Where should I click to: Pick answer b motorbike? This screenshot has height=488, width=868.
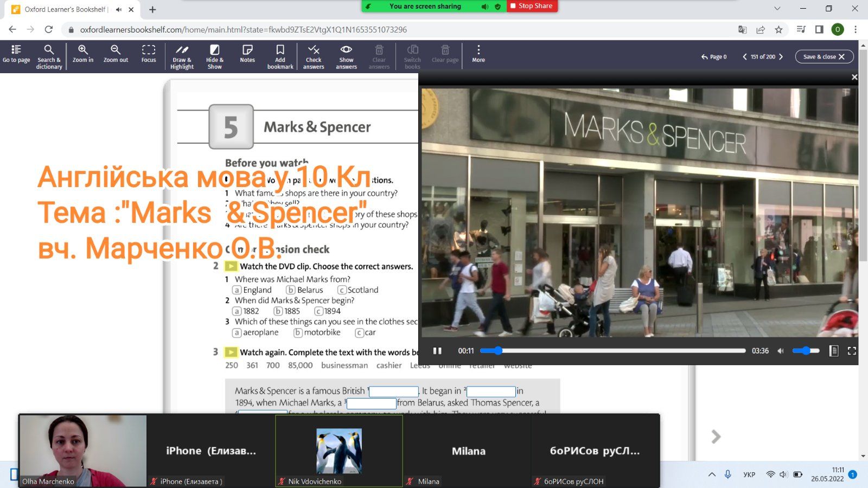coord(298,332)
